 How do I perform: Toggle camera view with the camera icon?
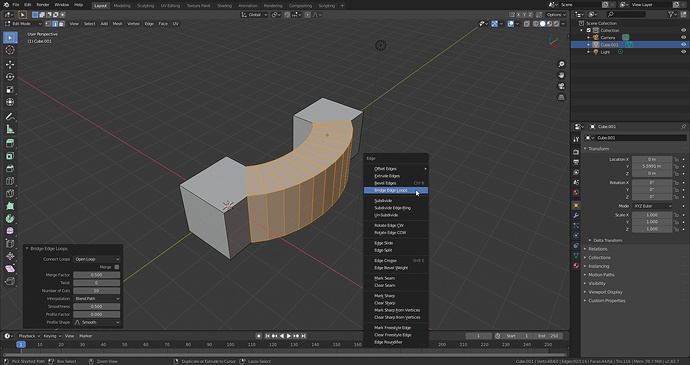click(x=561, y=86)
